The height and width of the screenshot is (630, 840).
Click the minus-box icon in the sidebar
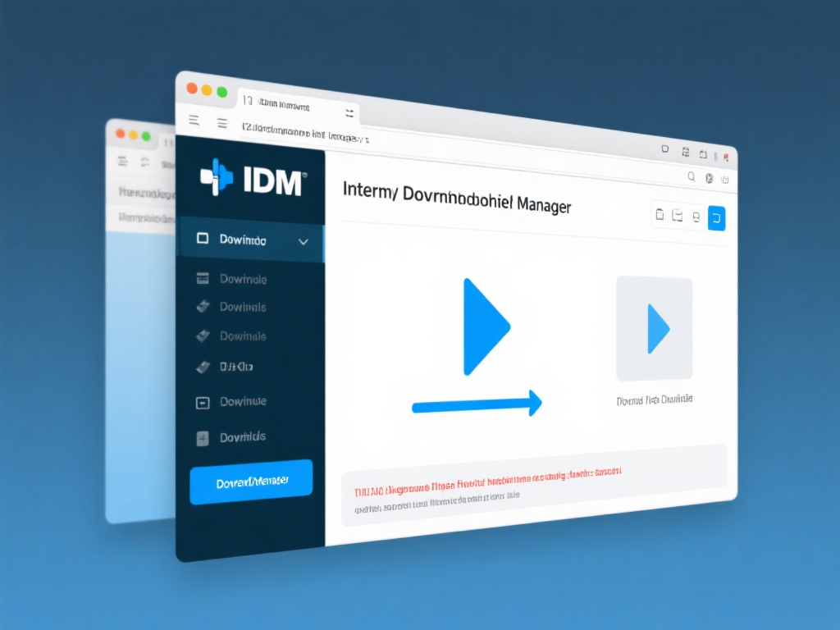click(203, 403)
